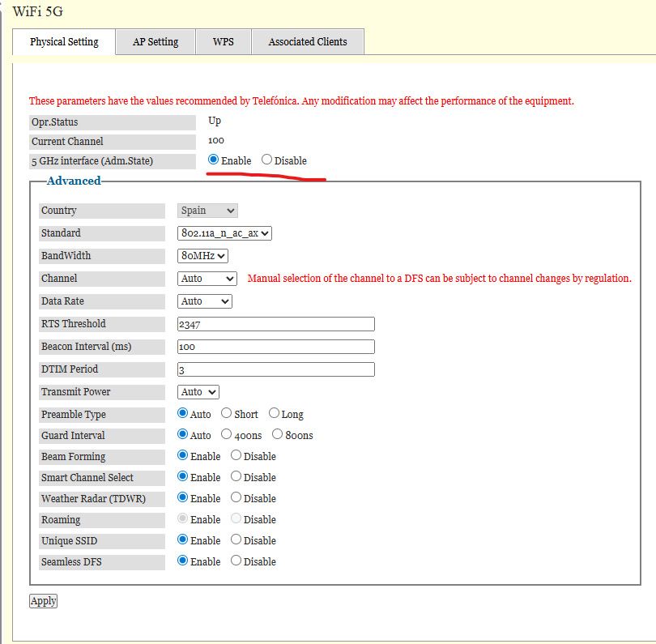Open the Channel selection dropdown
Screen dimensions: 656x644
point(207,279)
